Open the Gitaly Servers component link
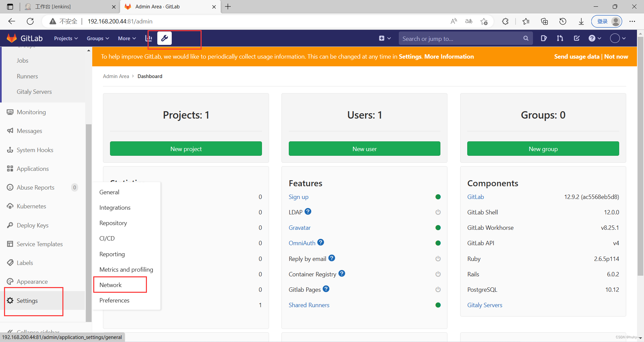 485,305
